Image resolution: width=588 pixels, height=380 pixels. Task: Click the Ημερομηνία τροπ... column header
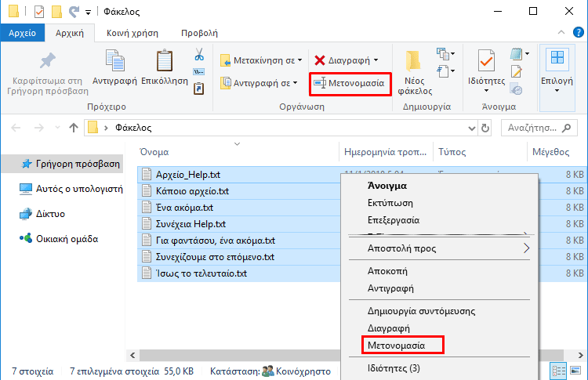(386, 152)
